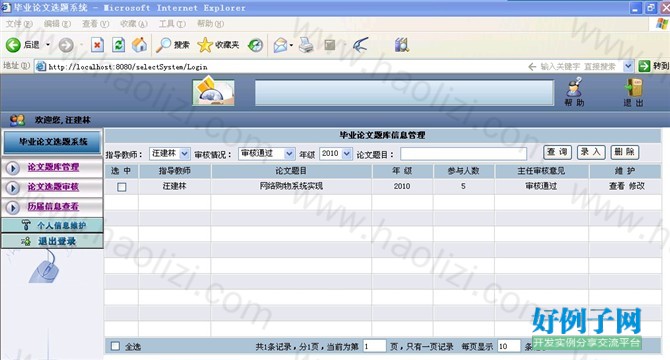
Task: Open the 工具 menu
Action: click(172, 24)
